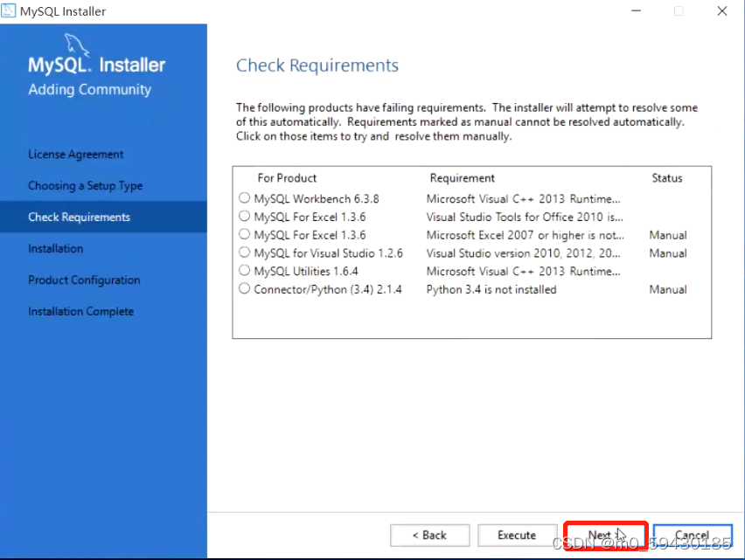Click the MySQL Installer title bar icon

[8, 10]
